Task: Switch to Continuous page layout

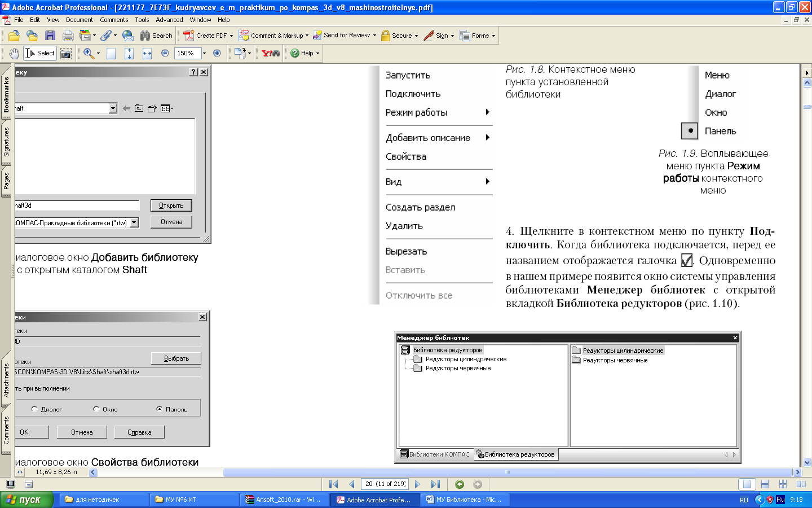Action: (x=765, y=484)
